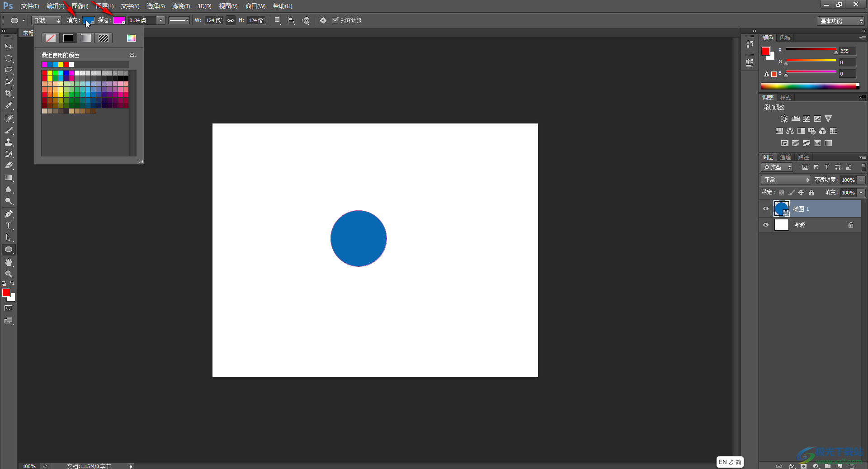Hide the 背景 layer

(766, 225)
